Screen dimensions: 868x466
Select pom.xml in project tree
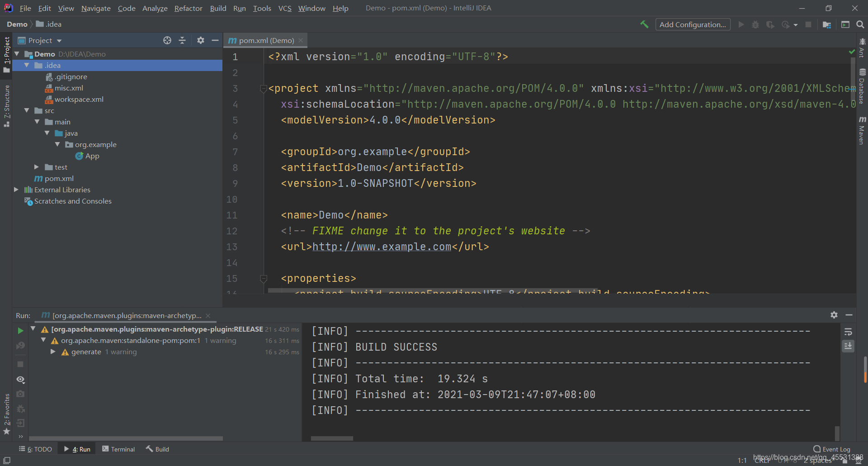coord(54,178)
